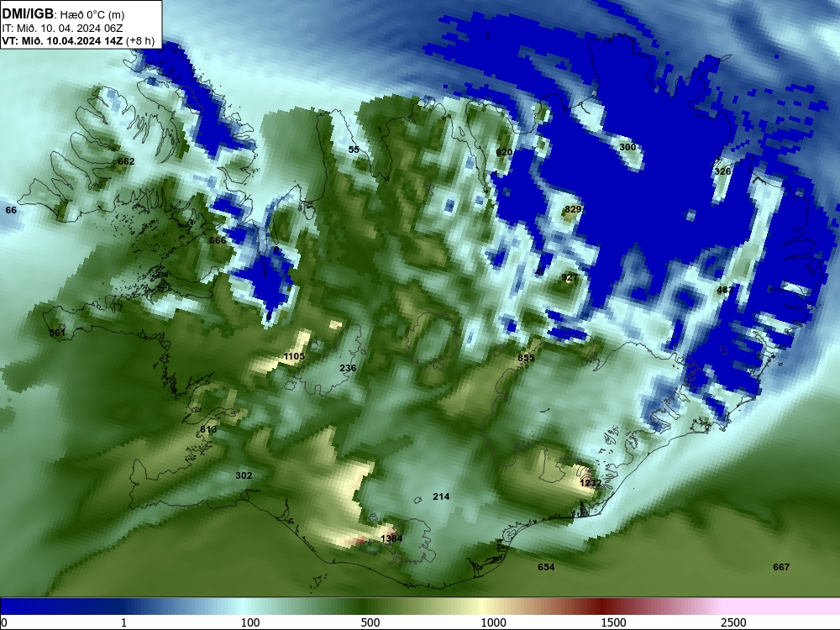This screenshot has height=630, width=840.
Task: Click map value 467 in the east
Action: [x=725, y=290]
